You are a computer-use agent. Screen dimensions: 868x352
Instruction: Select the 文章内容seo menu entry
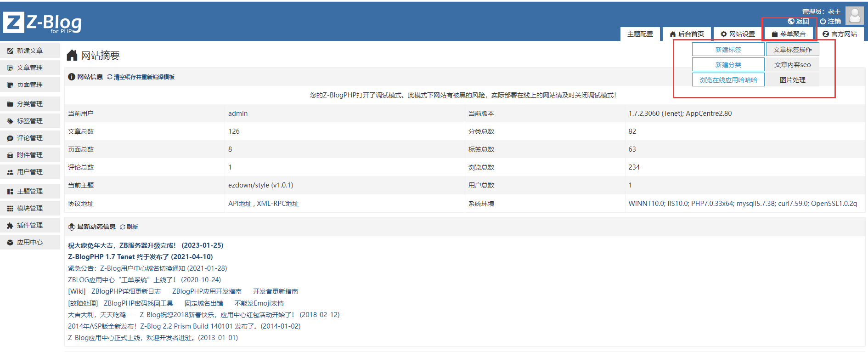tap(793, 65)
